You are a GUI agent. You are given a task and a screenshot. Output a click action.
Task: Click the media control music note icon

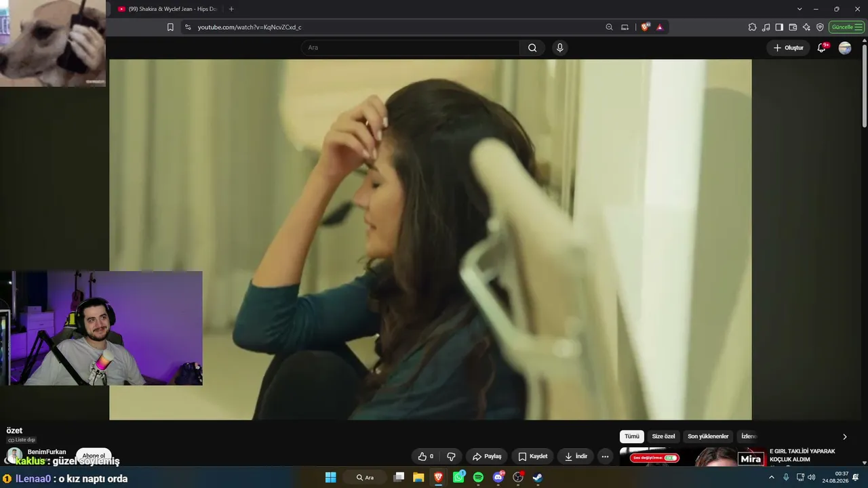[766, 27]
